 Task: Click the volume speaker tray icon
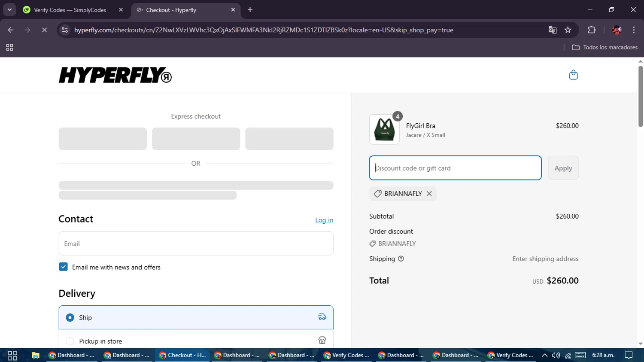556,355
